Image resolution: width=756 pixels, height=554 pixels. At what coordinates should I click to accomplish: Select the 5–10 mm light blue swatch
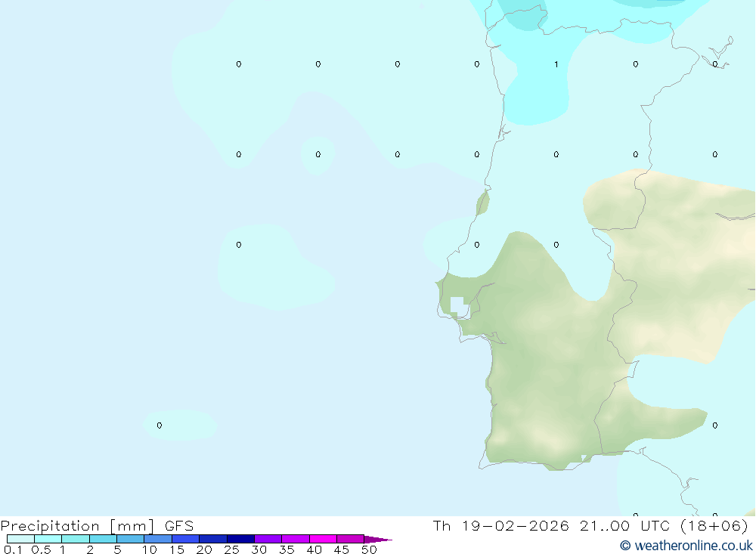(x=131, y=539)
